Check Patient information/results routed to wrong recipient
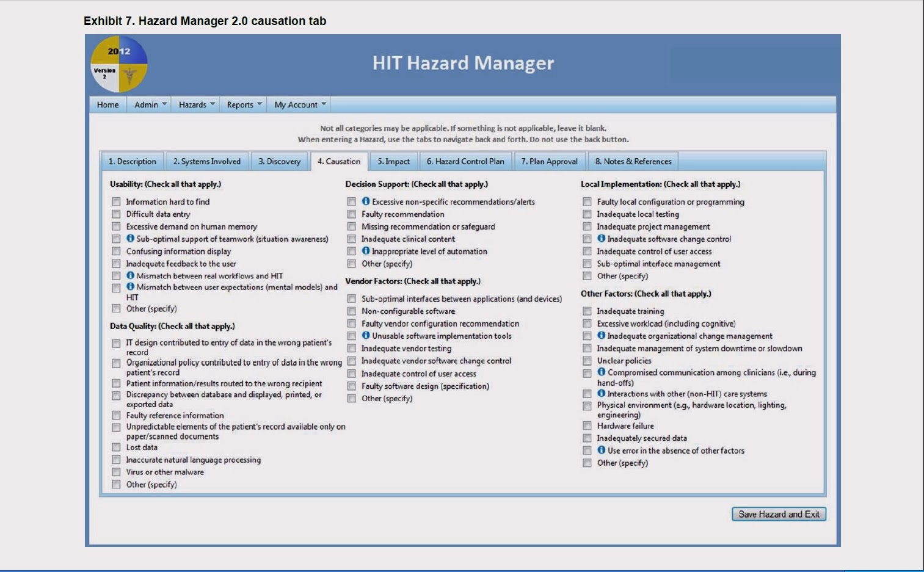Screen dimensions: 924x572 [x=116, y=383]
